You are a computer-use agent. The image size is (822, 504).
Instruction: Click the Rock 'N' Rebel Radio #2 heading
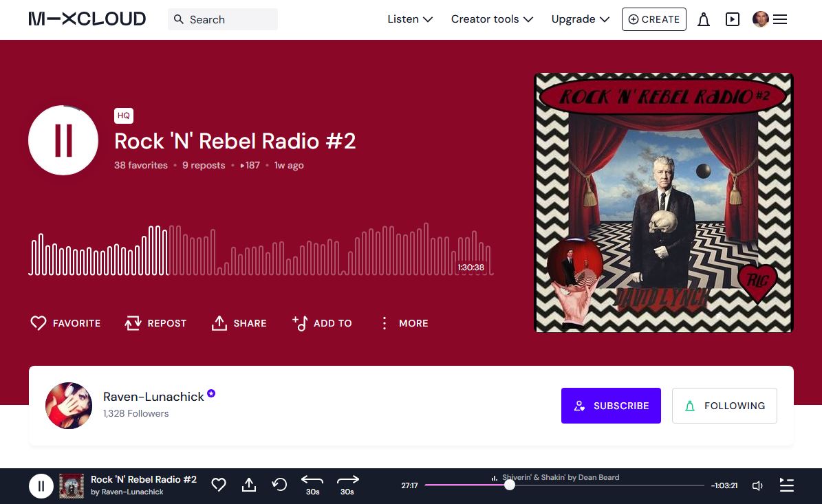click(235, 141)
